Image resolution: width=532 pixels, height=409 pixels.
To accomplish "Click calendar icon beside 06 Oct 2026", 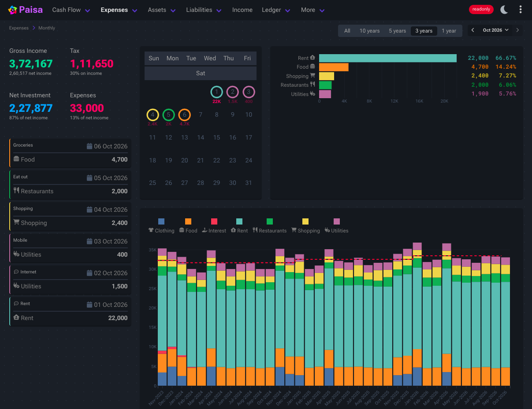I will (x=89, y=146).
